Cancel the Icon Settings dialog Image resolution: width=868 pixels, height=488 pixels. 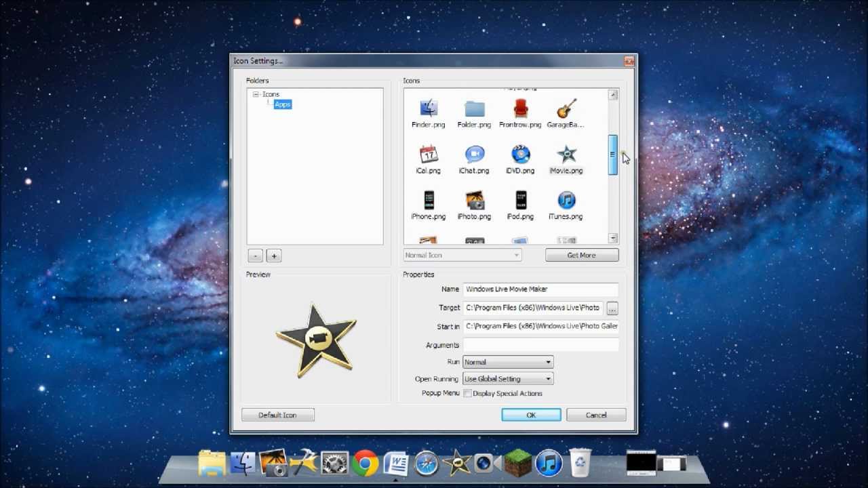pyautogui.click(x=596, y=415)
